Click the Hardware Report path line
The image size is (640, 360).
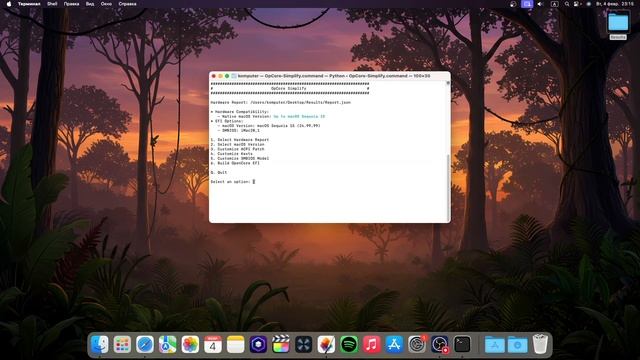point(280,102)
